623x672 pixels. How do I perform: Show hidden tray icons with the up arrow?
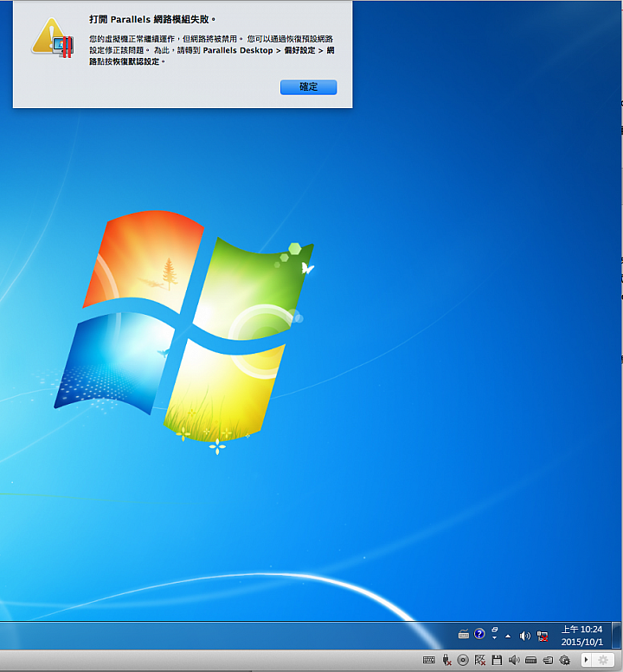[508, 637]
